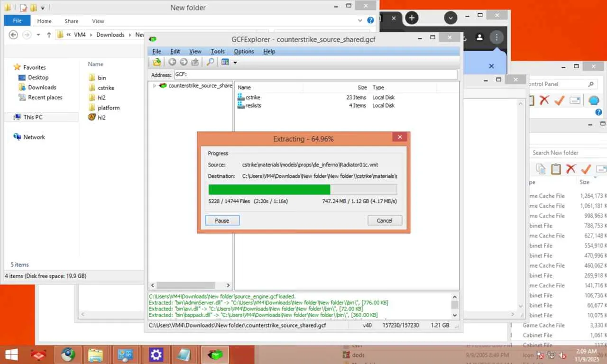Switch to the View tab in New folder window
Screen dimensions: 607x364
98,21
